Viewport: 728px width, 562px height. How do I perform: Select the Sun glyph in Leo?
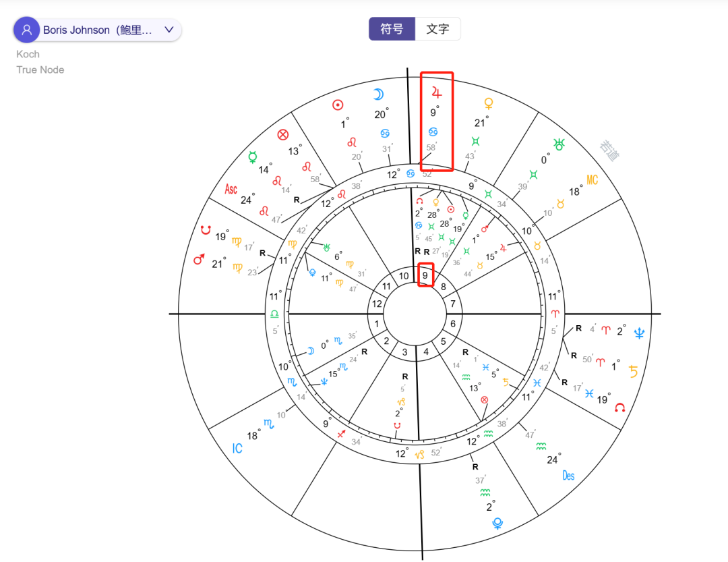click(x=337, y=105)
